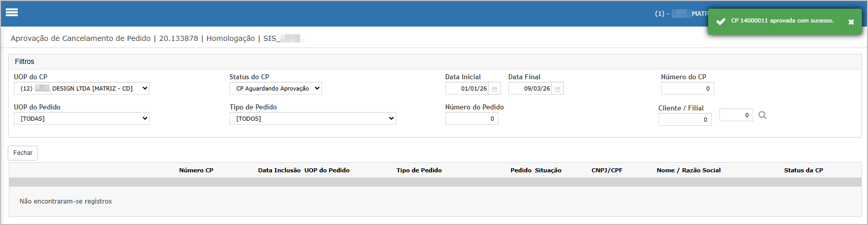Open the Status do CP dropdown
This screenshot has height=225, width=868.
coord(275,88)
